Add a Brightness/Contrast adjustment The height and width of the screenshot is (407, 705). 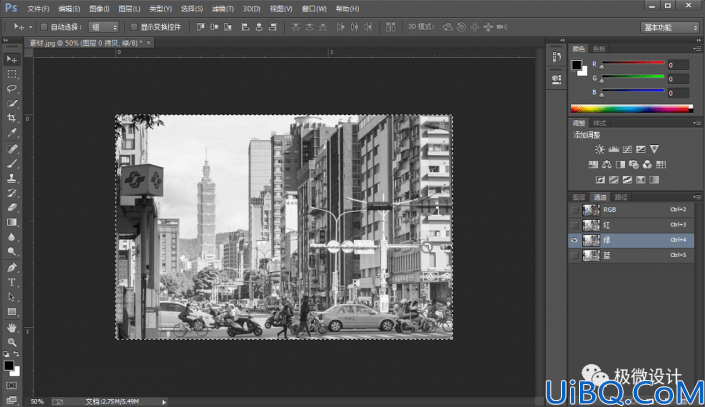tap(599, 149)
